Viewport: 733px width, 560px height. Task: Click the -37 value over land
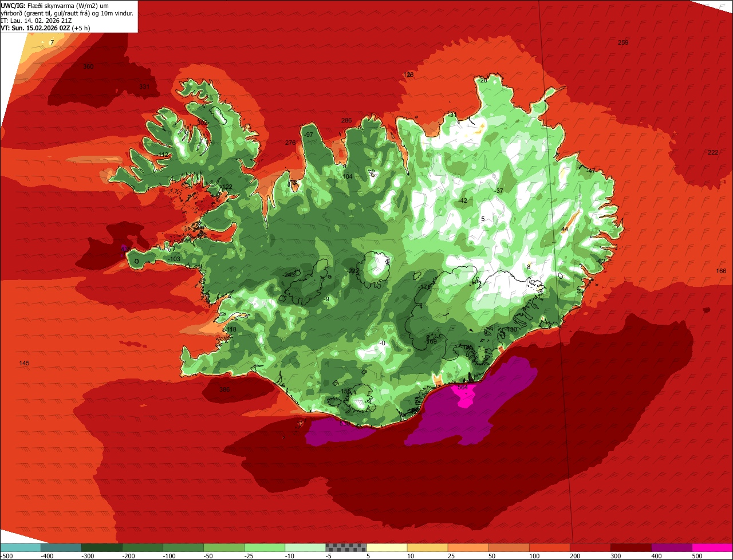(x=499, y=191)
